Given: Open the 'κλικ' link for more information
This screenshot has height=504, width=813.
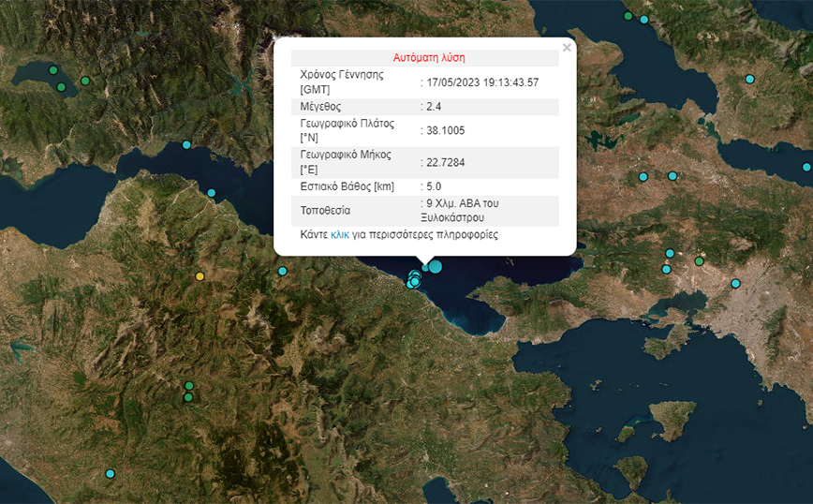Looking at the screenshot, I should 340,235.
